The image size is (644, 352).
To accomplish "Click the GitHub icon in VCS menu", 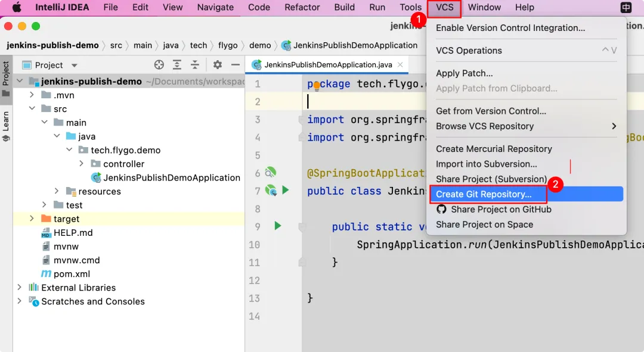I will [441, 209].
